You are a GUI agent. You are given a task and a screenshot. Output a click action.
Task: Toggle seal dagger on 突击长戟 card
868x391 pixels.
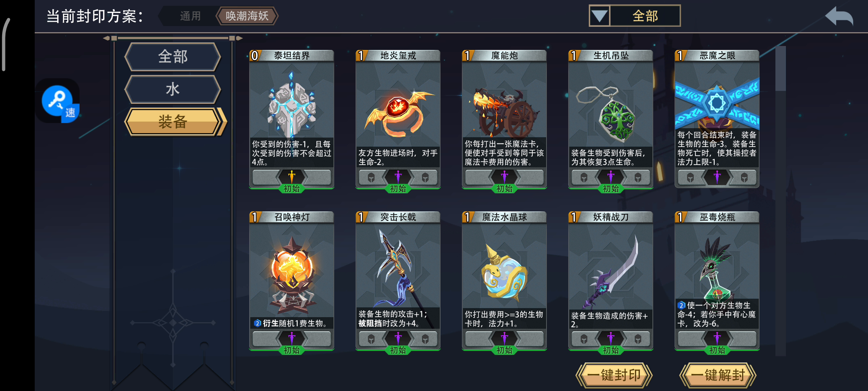click(398, 339)
